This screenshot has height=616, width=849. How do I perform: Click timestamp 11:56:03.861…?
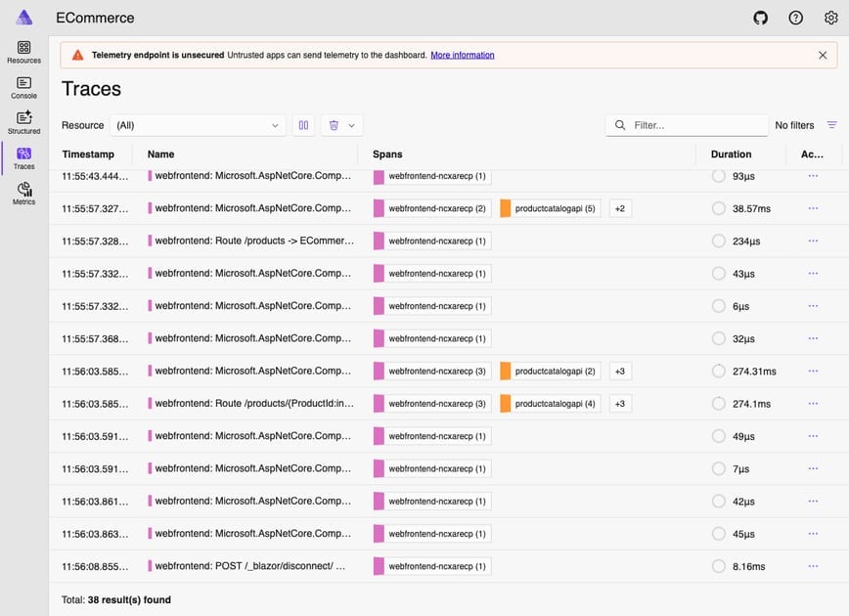click(x=95, y=502)
